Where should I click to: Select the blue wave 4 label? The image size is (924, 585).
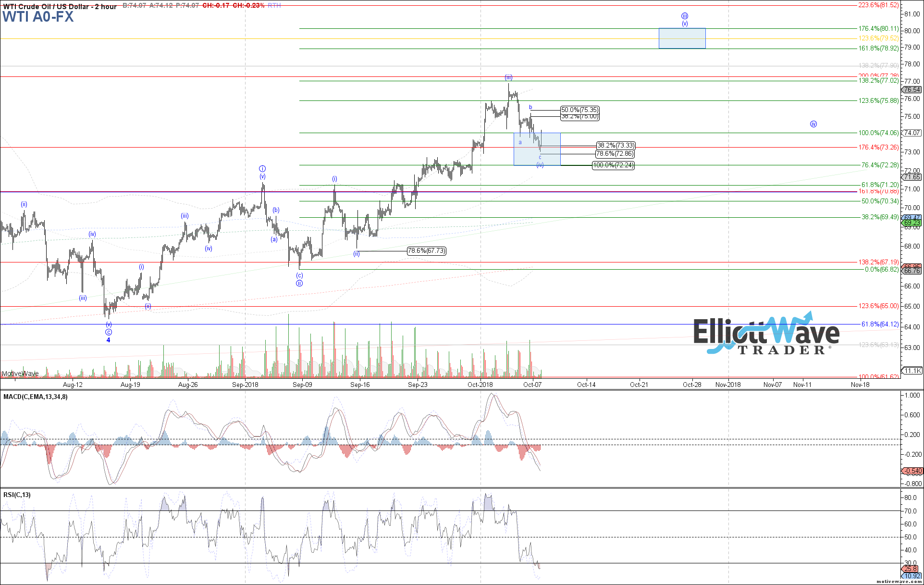point(108,340)
